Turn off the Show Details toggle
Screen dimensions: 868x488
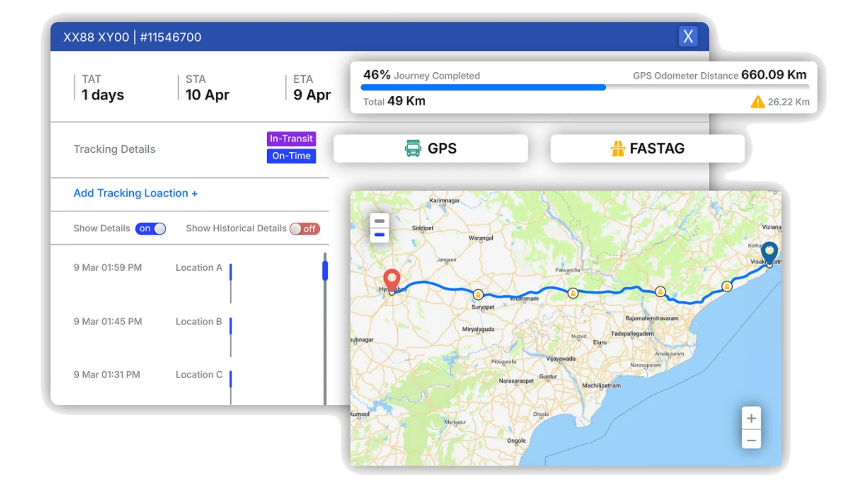pos(151,229)
